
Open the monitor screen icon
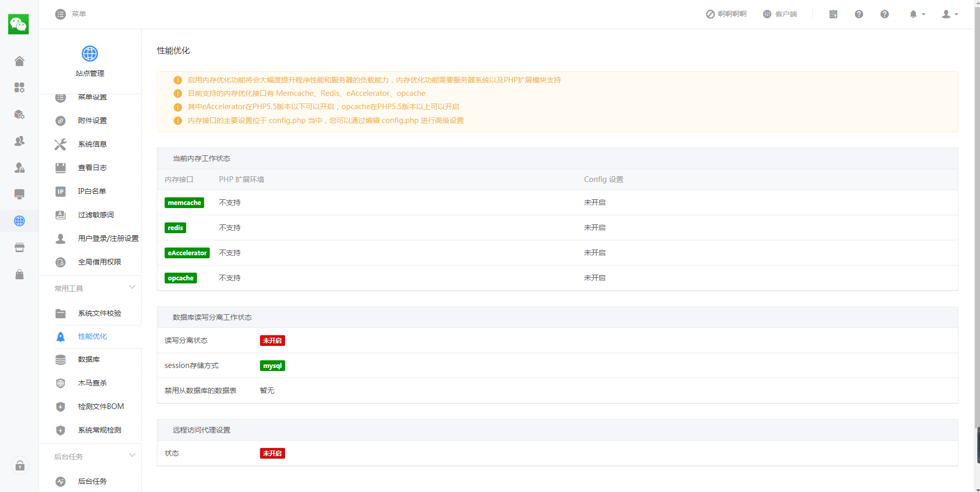pyautogui.click(x=19, y=194)
